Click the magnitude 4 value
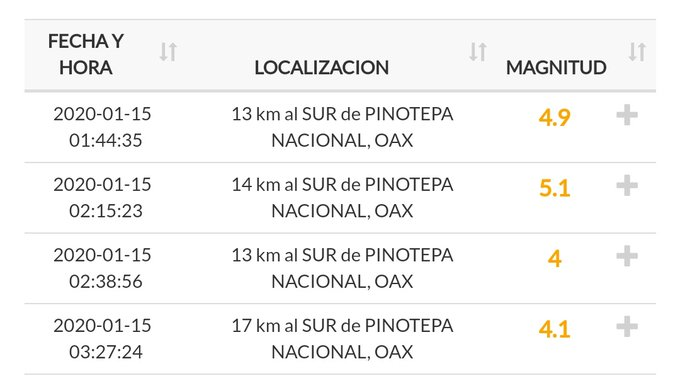The height and width of the screenshot is (388, 680). (555, 259)
